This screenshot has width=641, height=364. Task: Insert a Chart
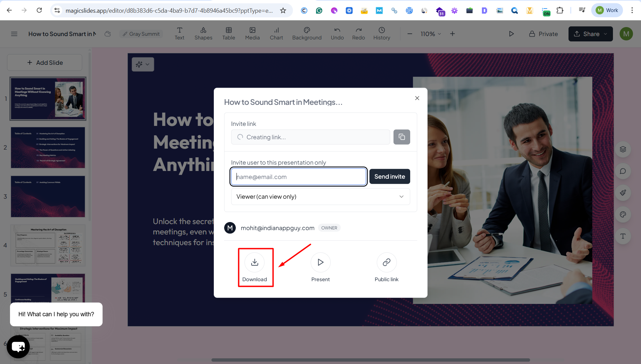(x=276, y=34)
